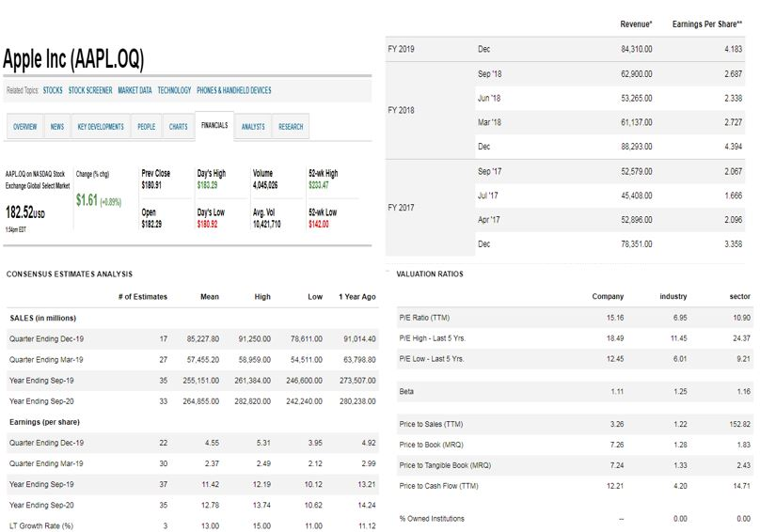
Task: Click FY 2018 Dec revenue 88,293.00
Action: point(637,147)
